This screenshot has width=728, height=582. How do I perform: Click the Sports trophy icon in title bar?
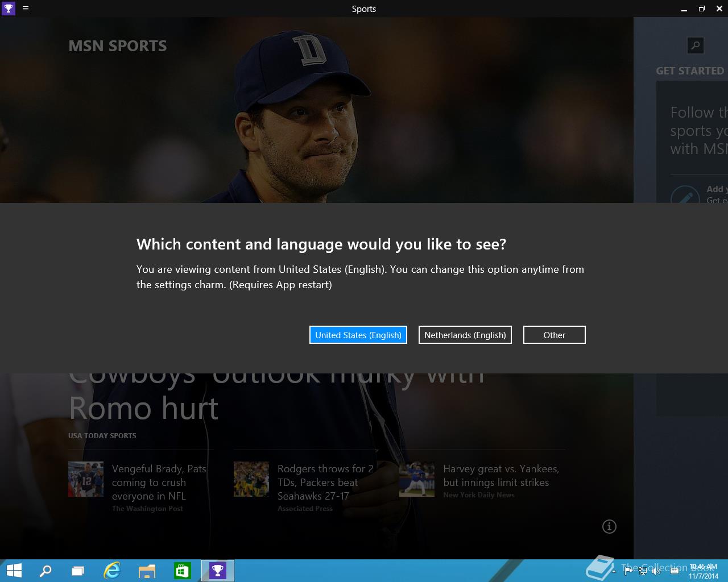(x=9, y=9)
